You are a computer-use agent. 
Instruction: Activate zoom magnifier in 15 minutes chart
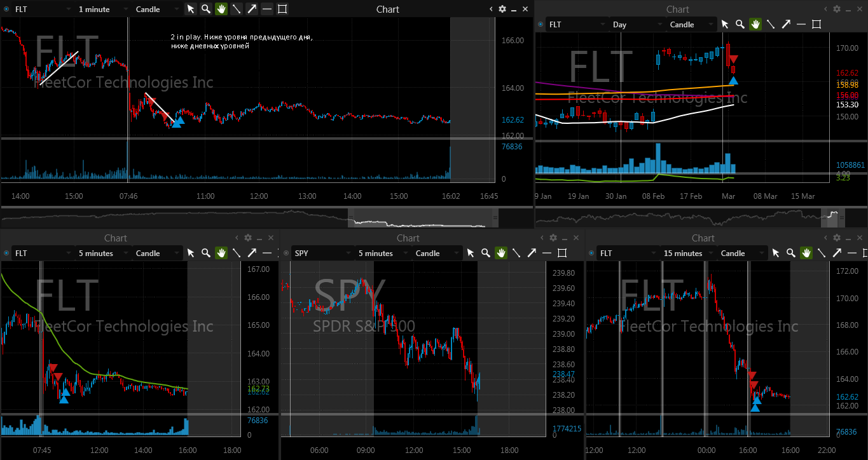click(x=791, y=253)
